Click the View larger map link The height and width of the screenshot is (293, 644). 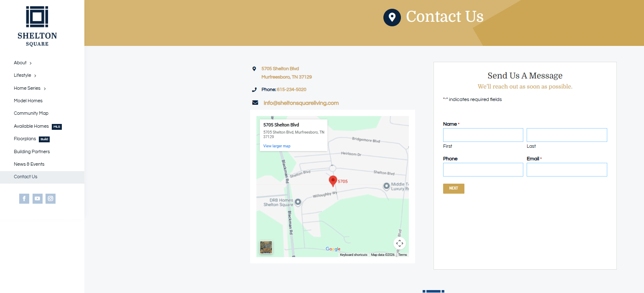[276, 146]
